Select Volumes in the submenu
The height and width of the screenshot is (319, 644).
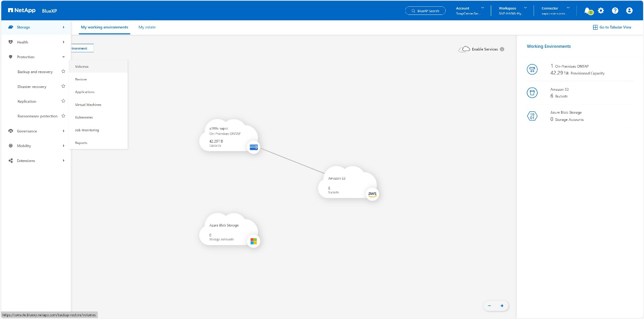(98, 66)
